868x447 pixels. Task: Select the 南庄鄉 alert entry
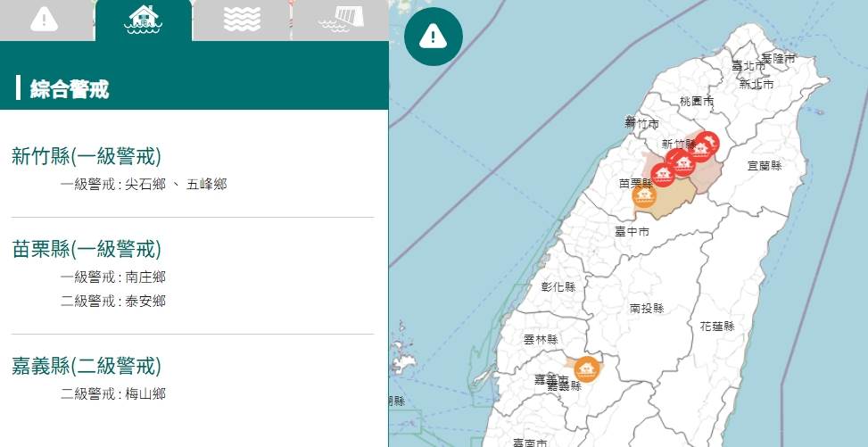tap(145, 277)
